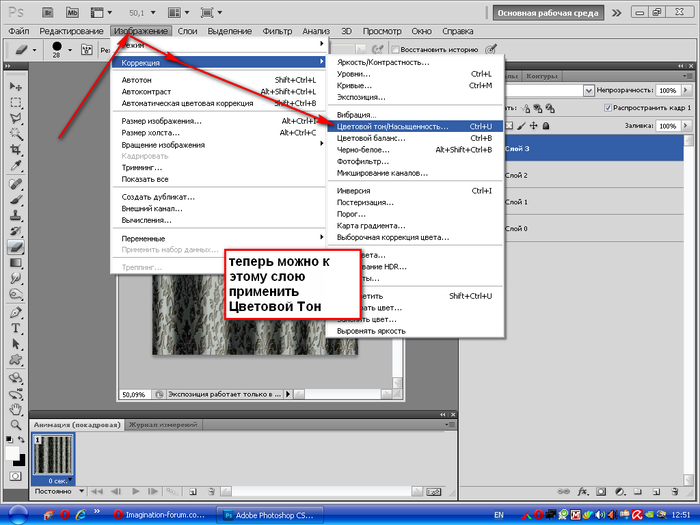
Task: Click Основная рабочая среда workspace button
Action: tap(548, 13)
